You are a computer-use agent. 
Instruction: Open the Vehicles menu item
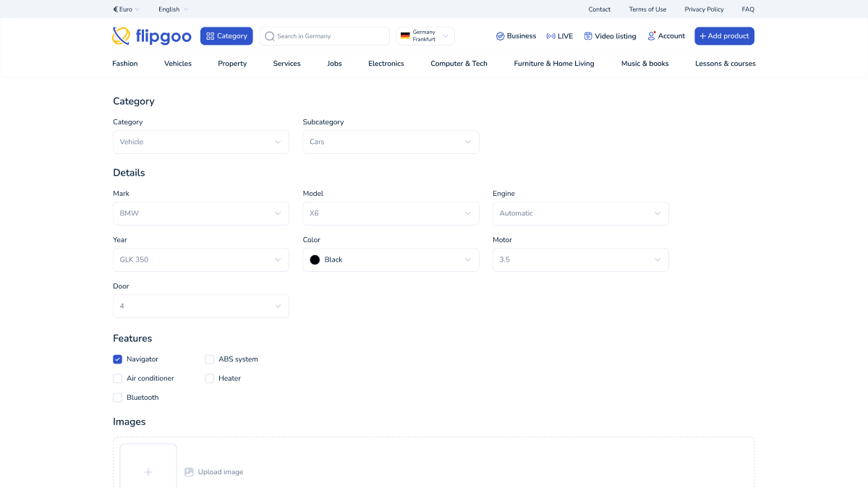click(x=178, y=64)
